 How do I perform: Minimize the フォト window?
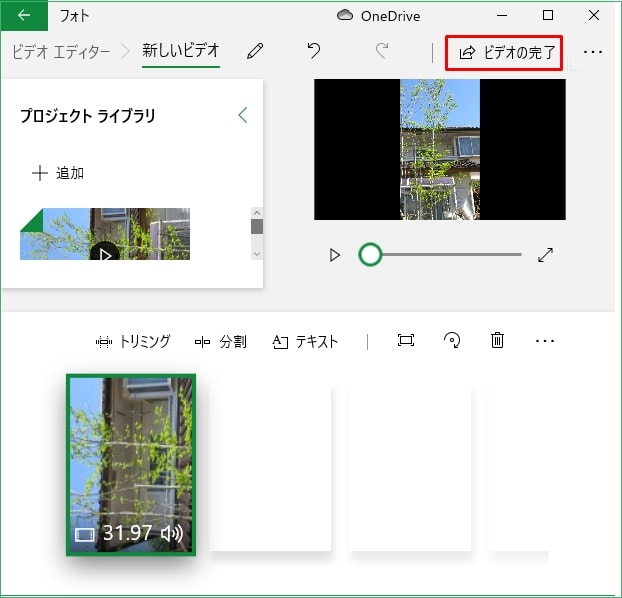pyautogui.click(x=502, y=15)
